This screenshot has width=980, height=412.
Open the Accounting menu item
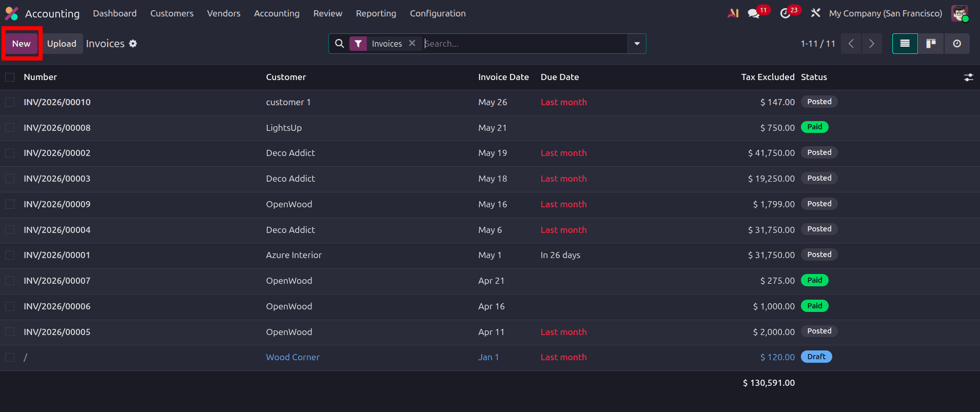click(277, 13)
